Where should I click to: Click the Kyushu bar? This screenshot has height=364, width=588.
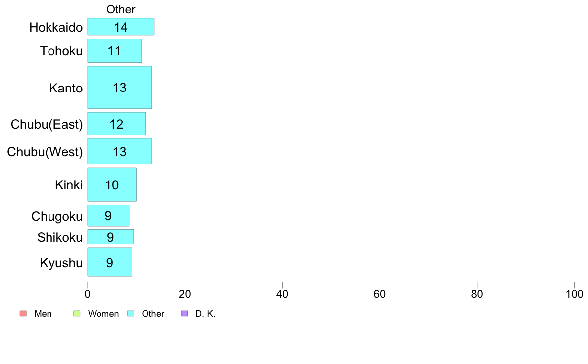tap(109, 262)
